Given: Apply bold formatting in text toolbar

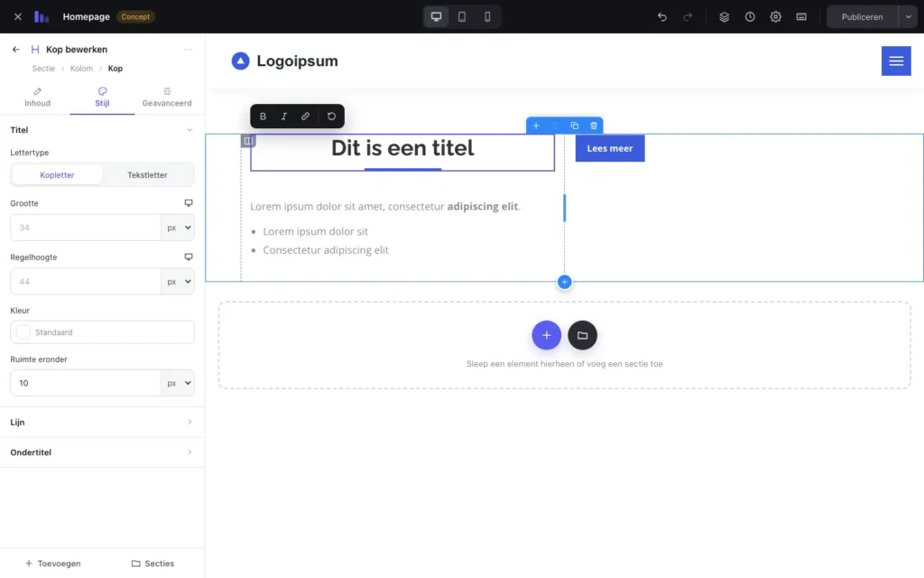Looking at the screenshot, I should 263,117.
